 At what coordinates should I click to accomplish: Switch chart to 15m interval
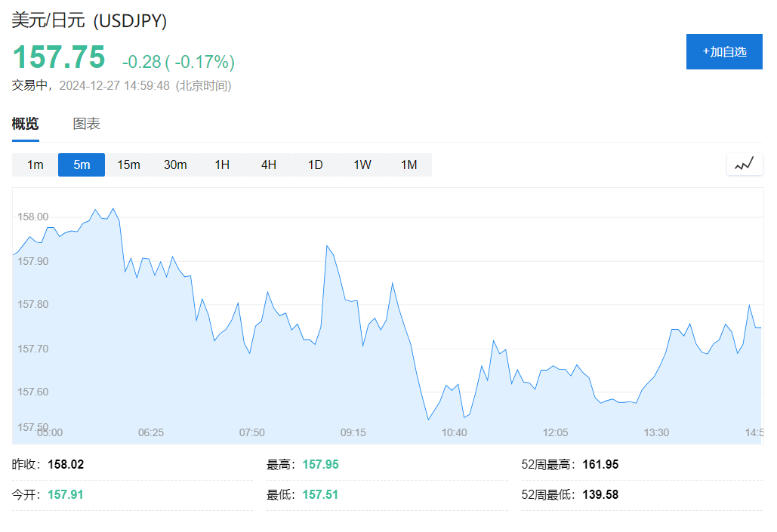click(x=128, y=165)
